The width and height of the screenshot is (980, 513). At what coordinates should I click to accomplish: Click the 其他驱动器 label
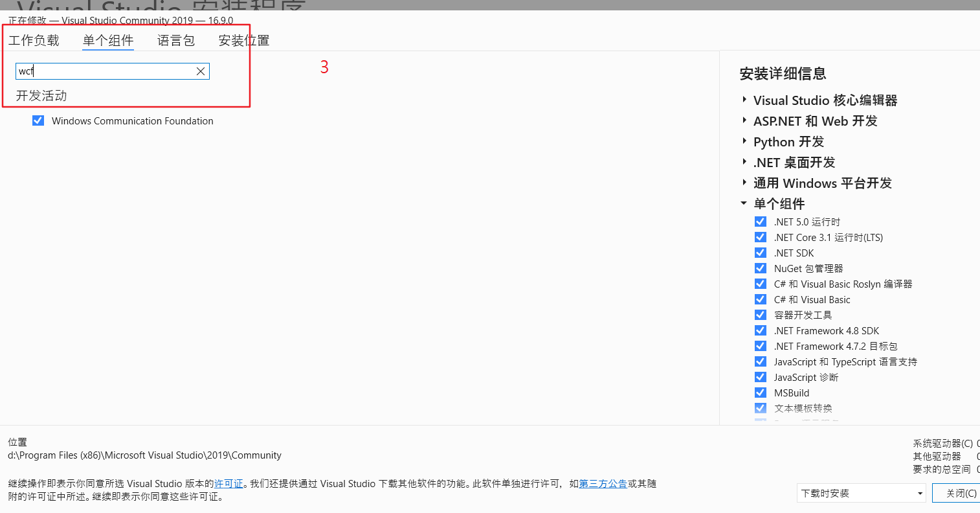(937, 457)
